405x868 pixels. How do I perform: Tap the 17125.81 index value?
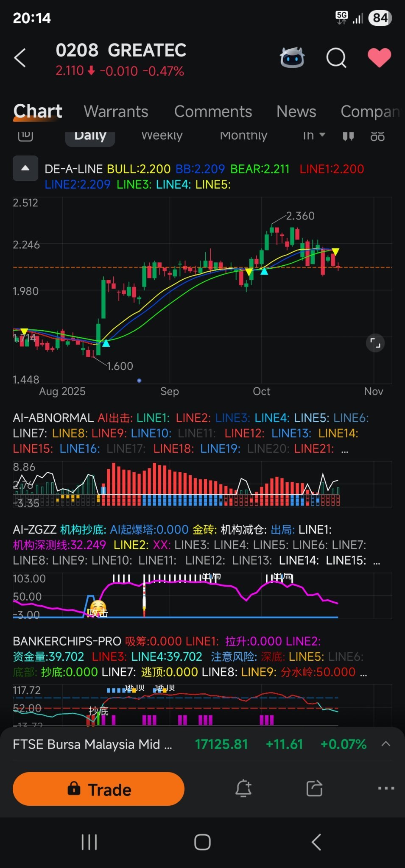[221, 744]
